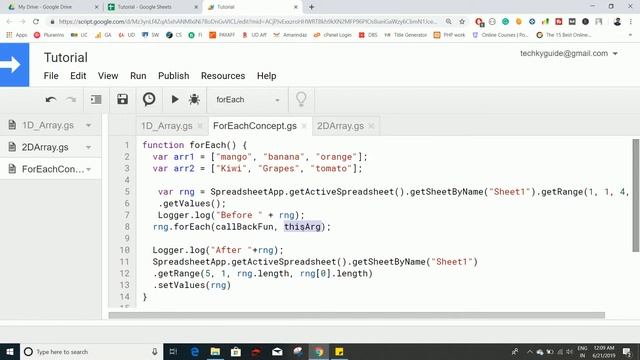Expand options arrow for 2DArray.gs file
Viewport: 640px width, 360px height.
coord(89,147)
